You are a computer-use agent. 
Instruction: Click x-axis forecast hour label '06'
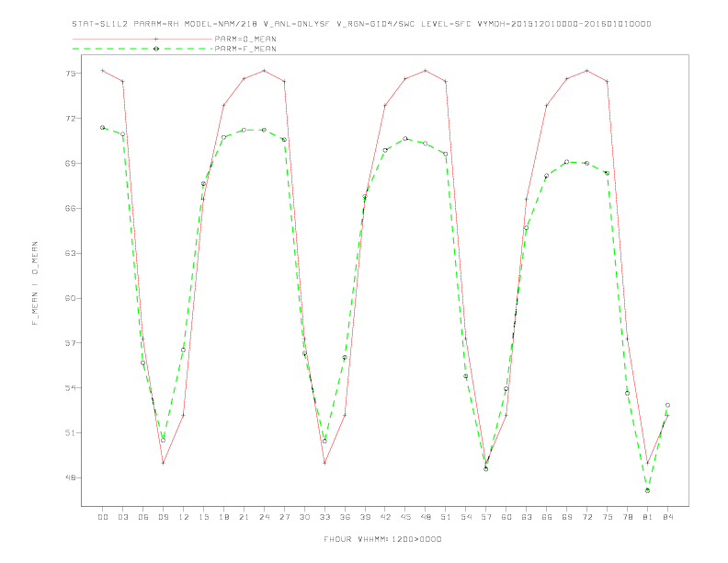(143, 517)
